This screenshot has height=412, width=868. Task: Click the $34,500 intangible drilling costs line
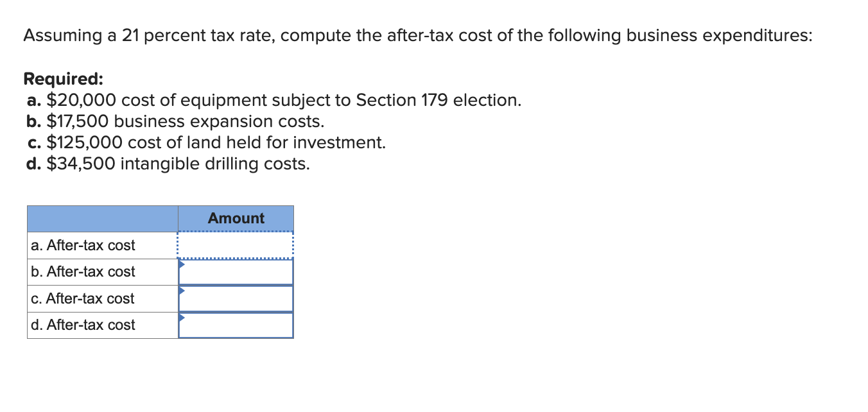pos(168,164)
